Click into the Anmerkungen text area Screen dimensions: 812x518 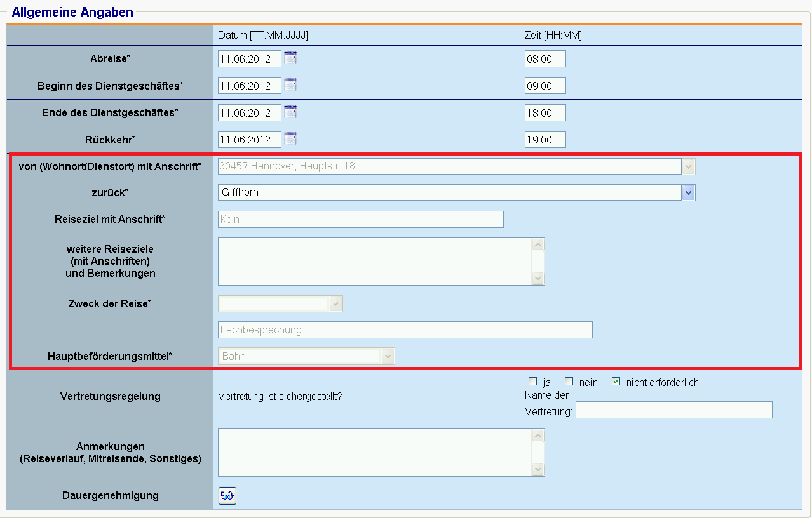click(375, 453)
